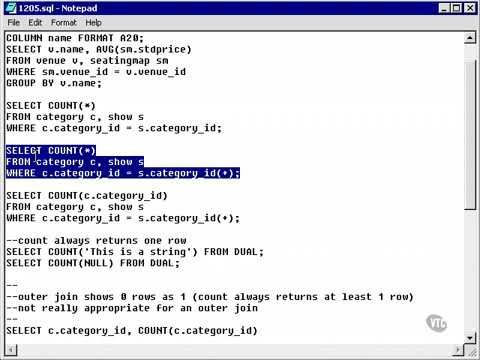
Task: Click the title text '1205.sql - Notepad'
Action: click(x=58, y=8)
